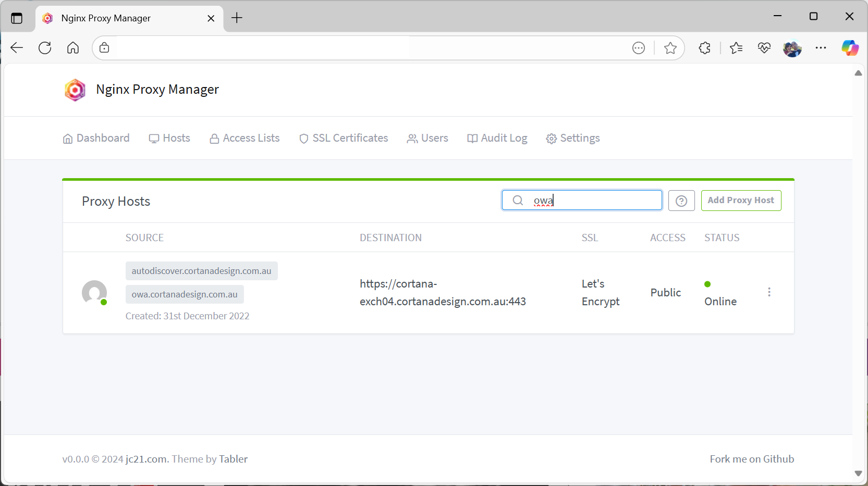Expand the Hosts menu
The width and height of the screenshot is (868, 486).
[169, 138]
